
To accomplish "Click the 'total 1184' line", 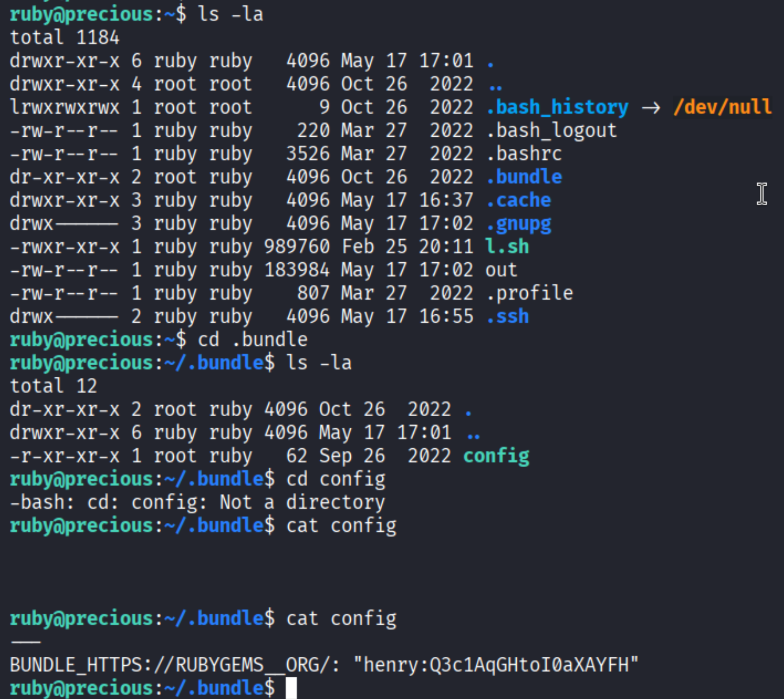I will 64,38.
